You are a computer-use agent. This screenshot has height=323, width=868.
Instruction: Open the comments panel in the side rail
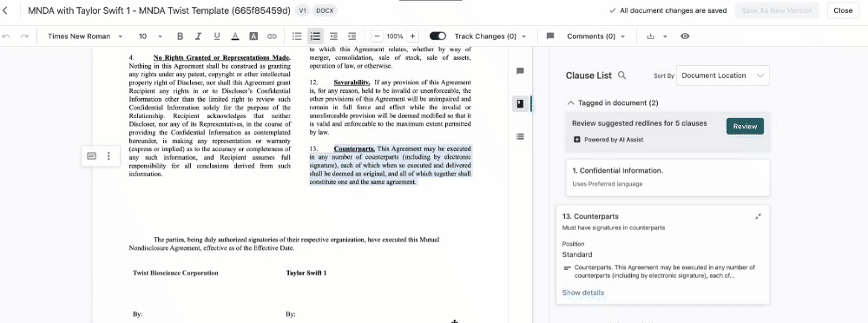tap(520, 71)
